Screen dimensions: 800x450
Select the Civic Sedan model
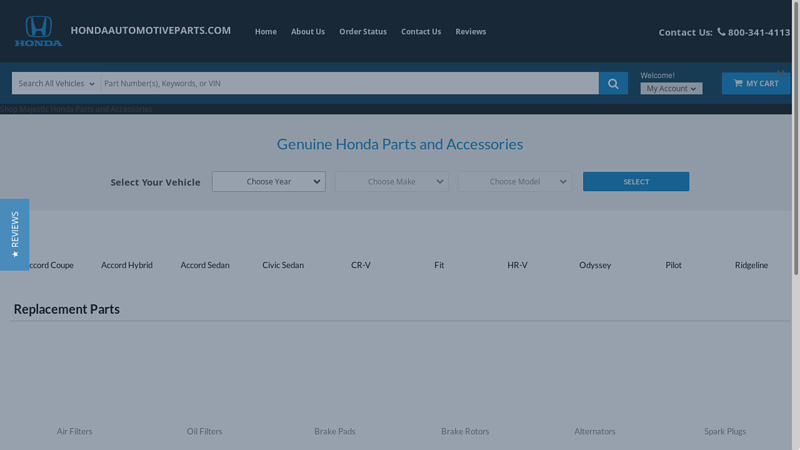point(283,265)
